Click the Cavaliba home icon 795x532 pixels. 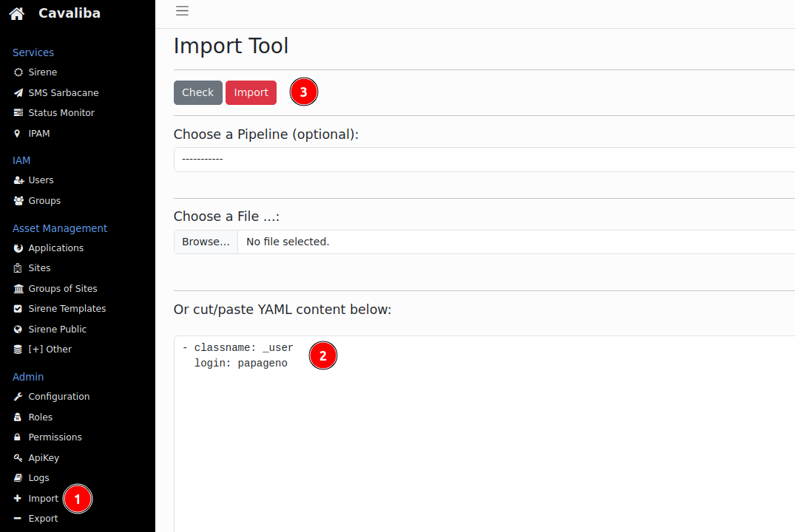tap(16, 13)
